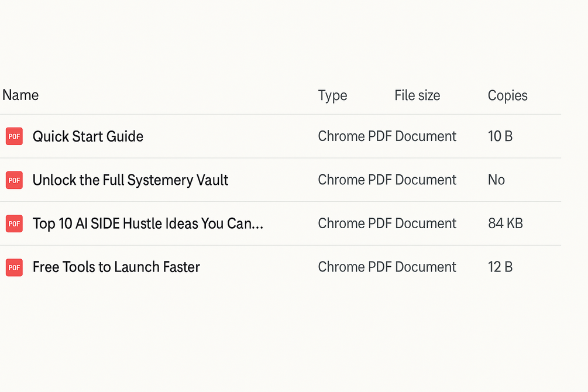Click the Type column header
This screenshot has width=588, height=392.
pyautogui.click(x=332, y=95)
